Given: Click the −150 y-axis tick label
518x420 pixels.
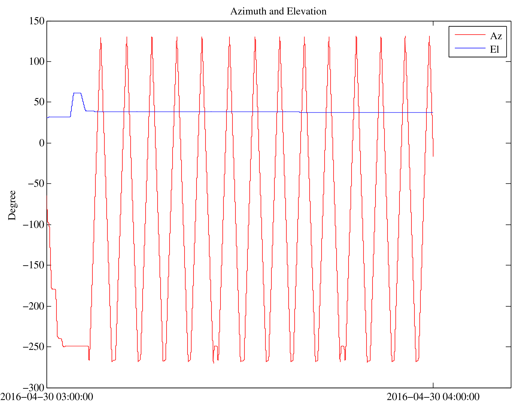Looking at the screenshot, I should click(x=33, y=265).
